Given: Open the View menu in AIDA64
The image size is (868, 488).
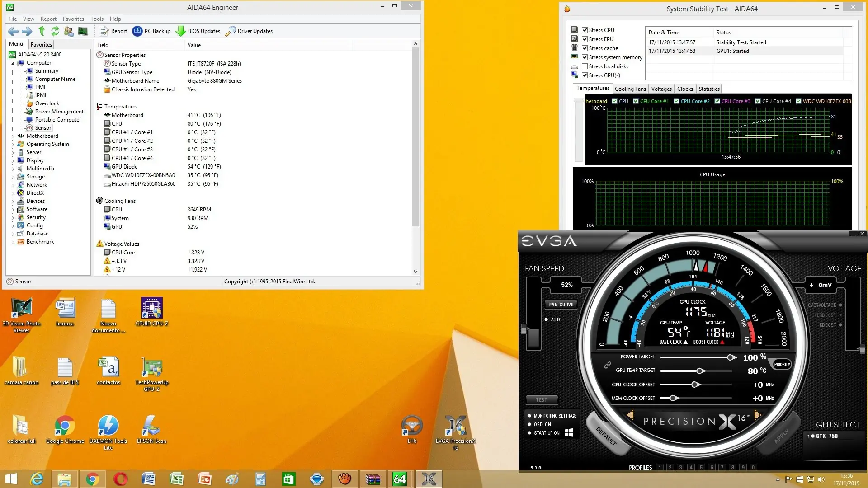Looking at the screenshot, I should click(x=28, y=19).
